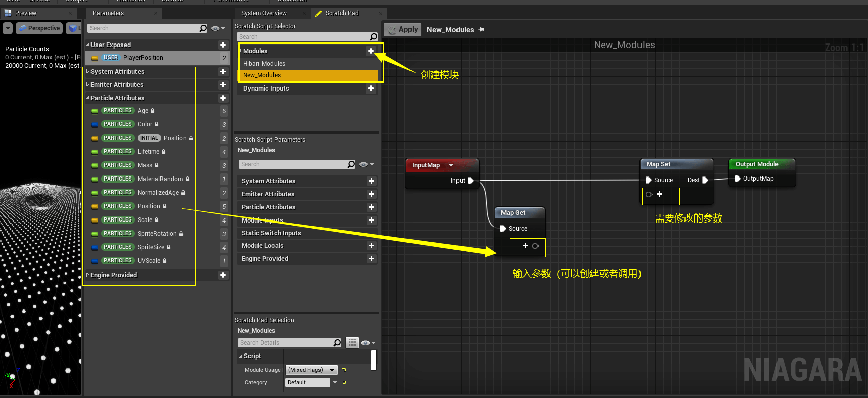
Task: Select the PARTICLES Lifetime attribute
Action: [157, 152]
